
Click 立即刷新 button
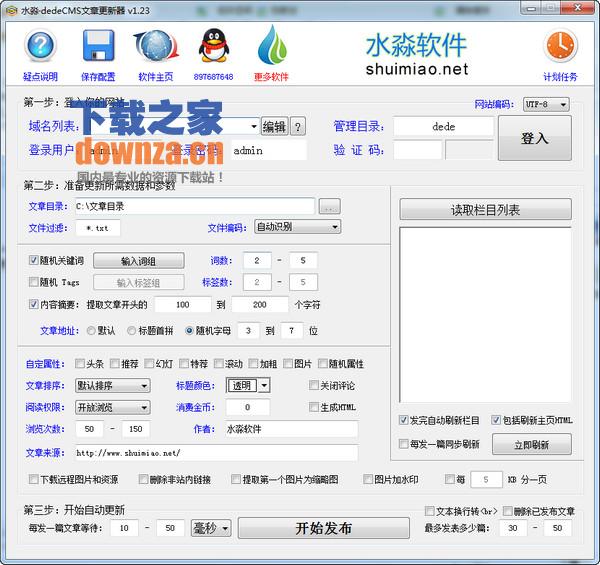(532, 445)
